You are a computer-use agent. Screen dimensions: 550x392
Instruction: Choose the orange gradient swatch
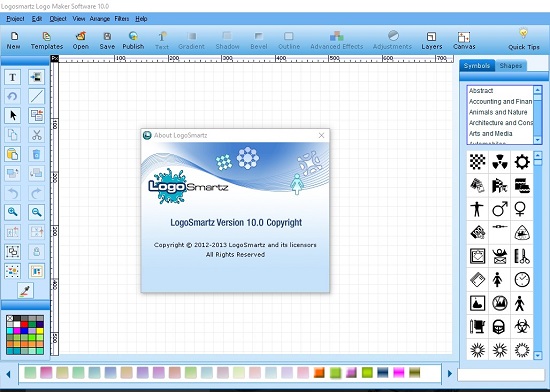tap(319, 372)
